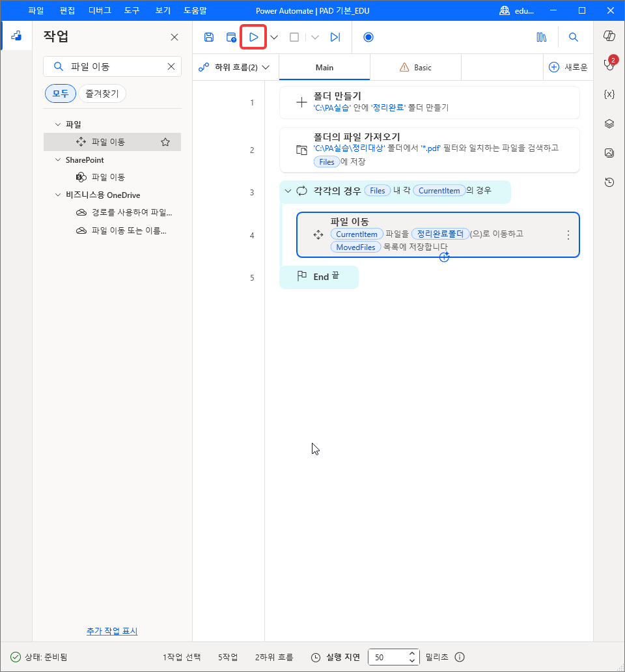Increase the run delay with up arrow
Viewport: 625px width, 672px height.
coord(411,653)
